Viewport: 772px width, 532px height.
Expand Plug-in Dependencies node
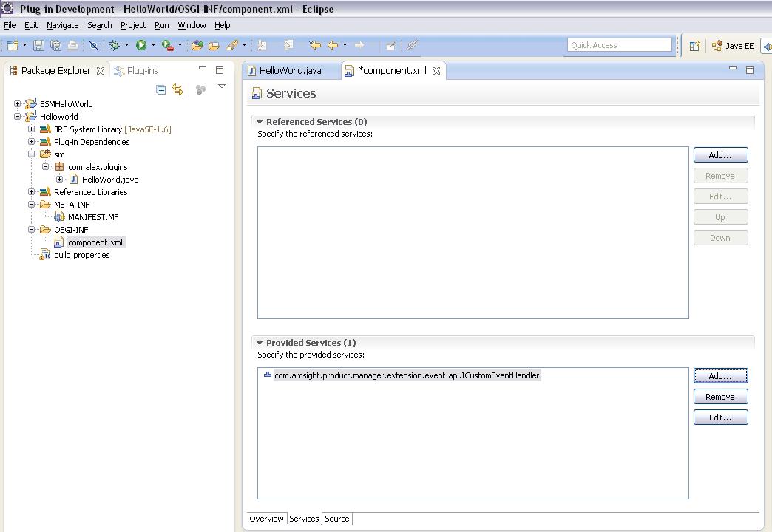point(32,142)
